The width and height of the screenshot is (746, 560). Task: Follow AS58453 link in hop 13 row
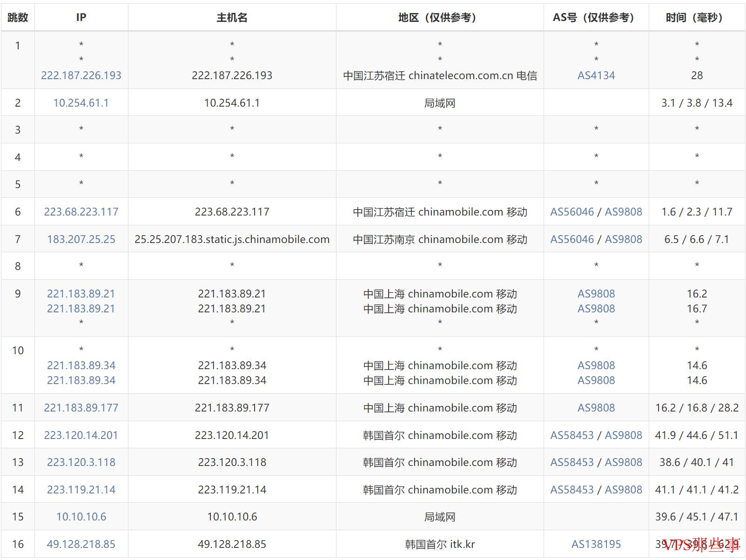click(572, 462)
